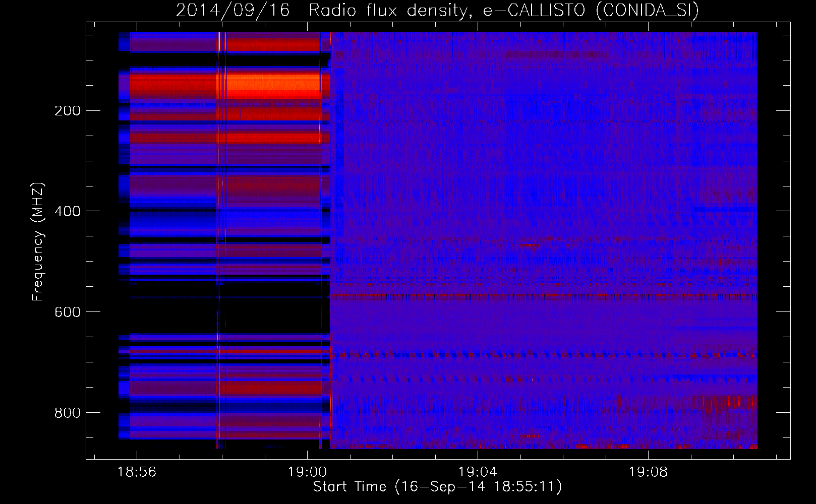The height and width of the screenshot is (504, 816).
Task: Click the '19:04' time tick label
Action: click(478, 472)
